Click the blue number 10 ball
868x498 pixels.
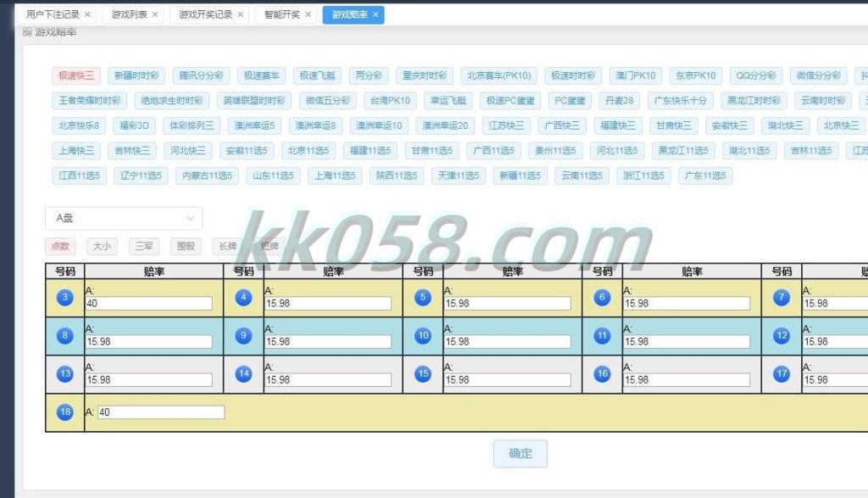click(423, 336)
